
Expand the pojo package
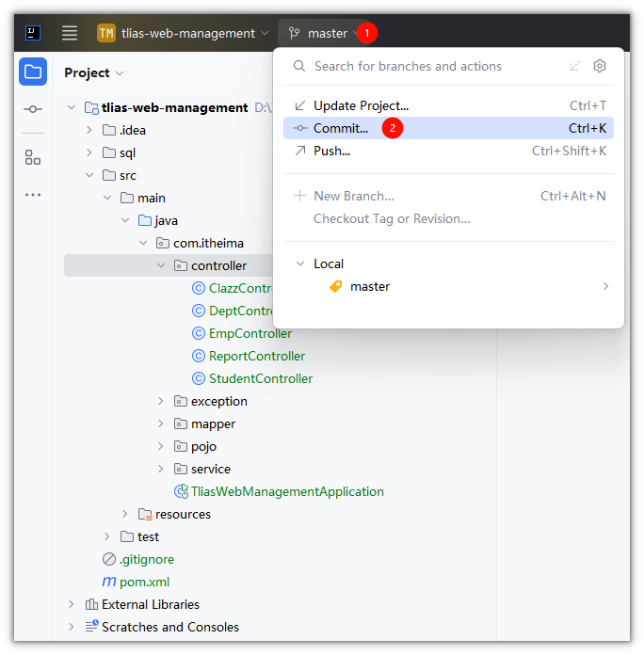pos(160,446)
